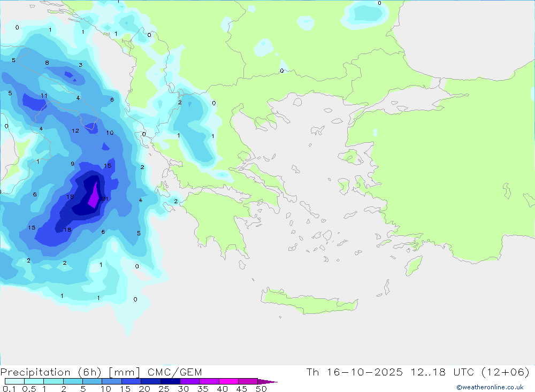This screenshot has height=392, width=535.
Task: Click the '40' legend scale label
Action: pyautogui.click(x=222, y=389)
